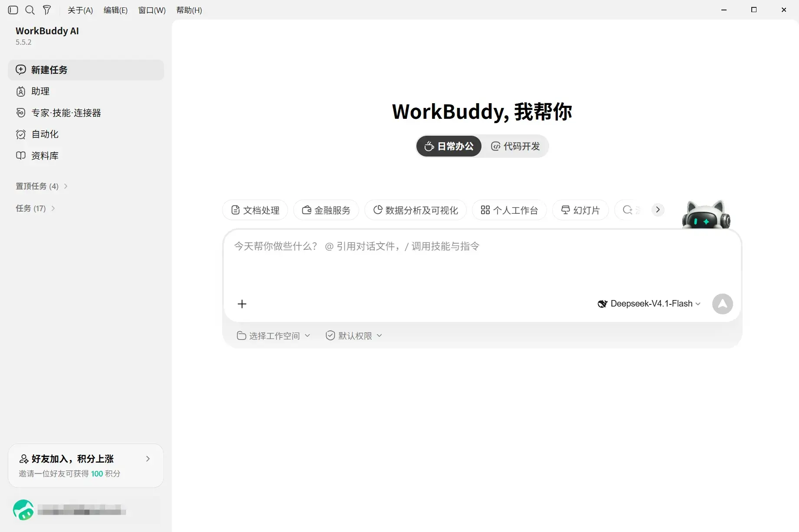Expand 任务 (17) list
Screen dimensions: 799x532
click(35, 209)
